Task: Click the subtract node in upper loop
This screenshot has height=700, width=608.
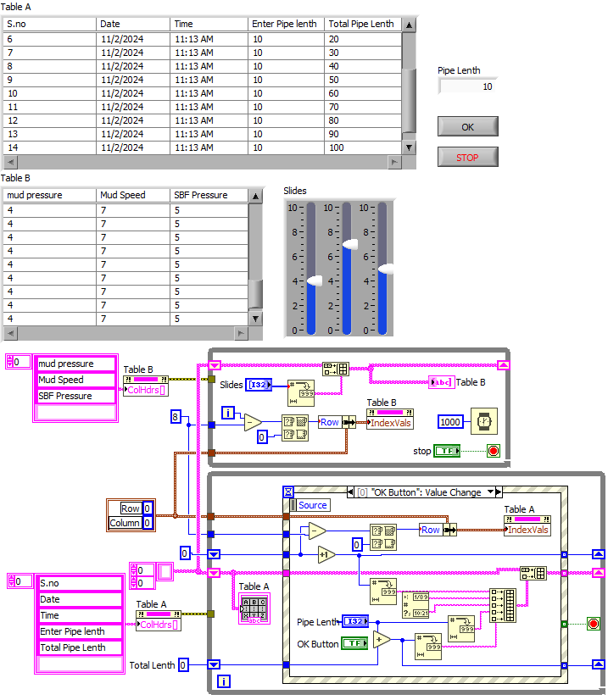Action: (253, 422)
